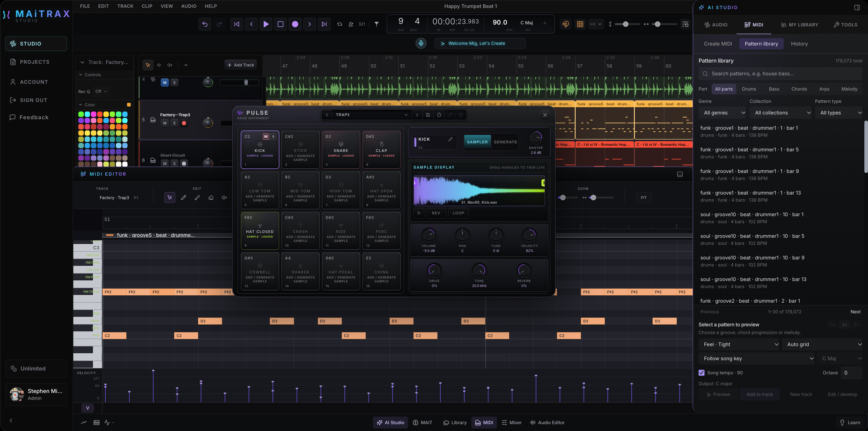
Task: Select the HAT CLOSED drum pad
Action: [260, 231]
